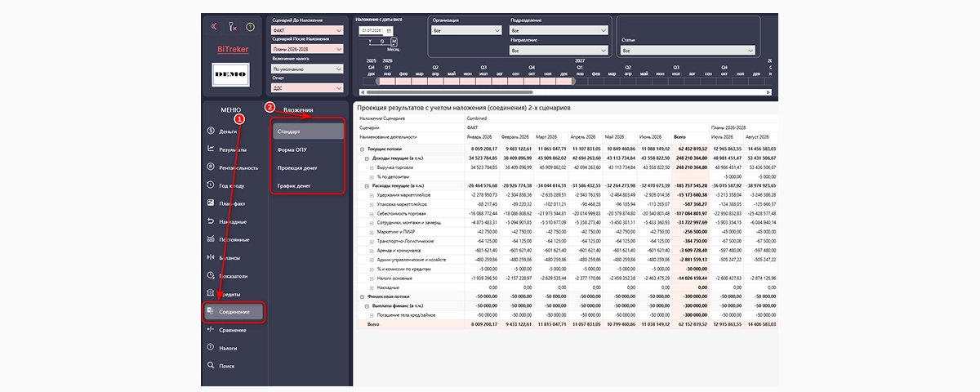Click the Результаты chart icon
This screenshot has height=392, width=980.
(x=211, y=149)
